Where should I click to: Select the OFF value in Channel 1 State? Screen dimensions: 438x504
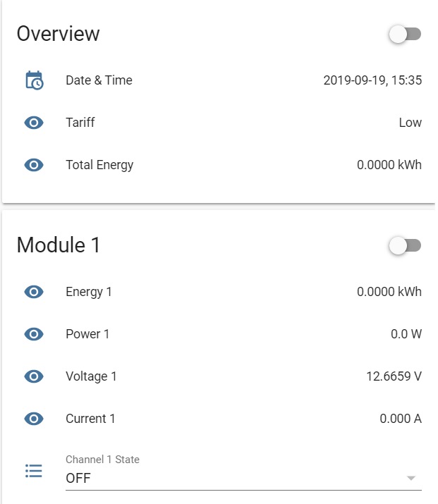tap(78, 478)
